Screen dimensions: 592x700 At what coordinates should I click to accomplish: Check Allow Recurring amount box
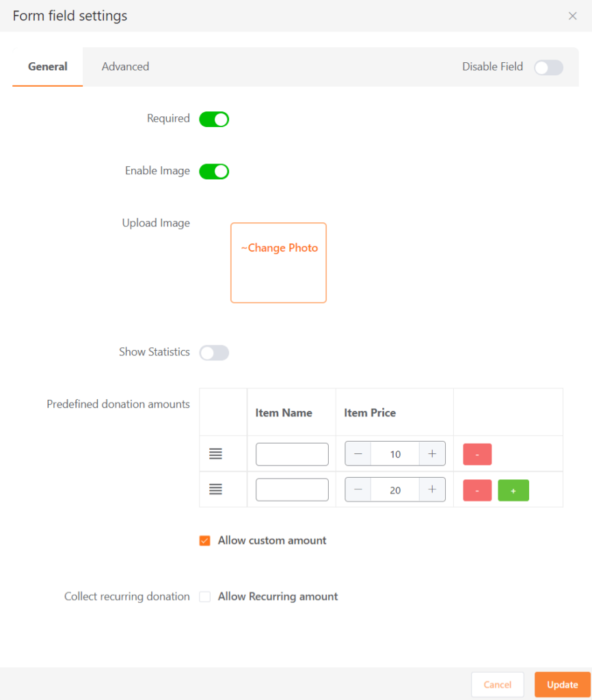pyautogui.click(x=205, y=597)
